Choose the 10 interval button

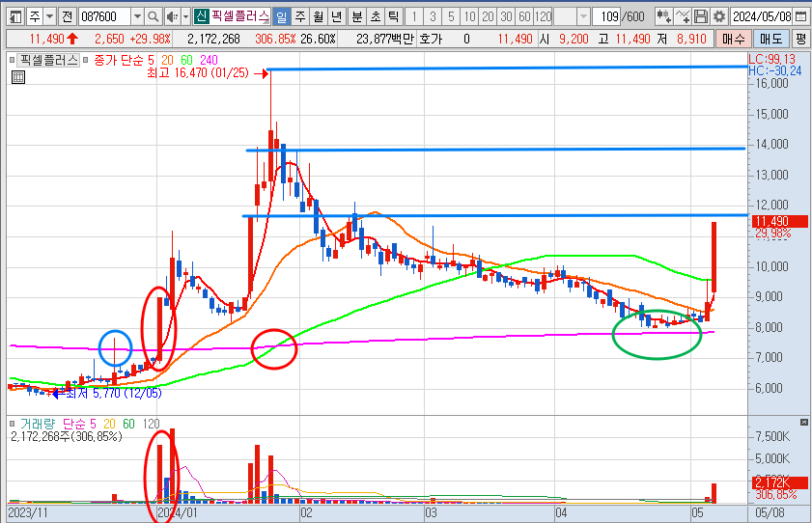point(469,17)
